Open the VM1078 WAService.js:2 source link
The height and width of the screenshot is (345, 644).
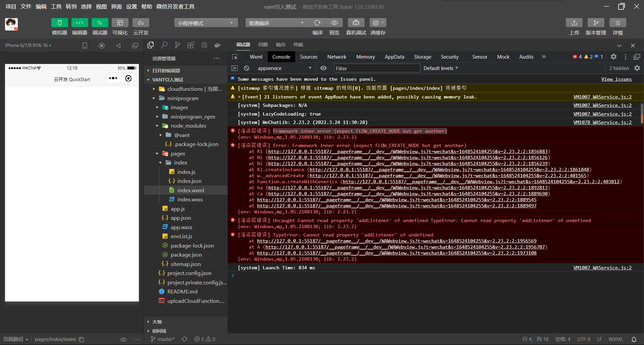click(602, 122)
